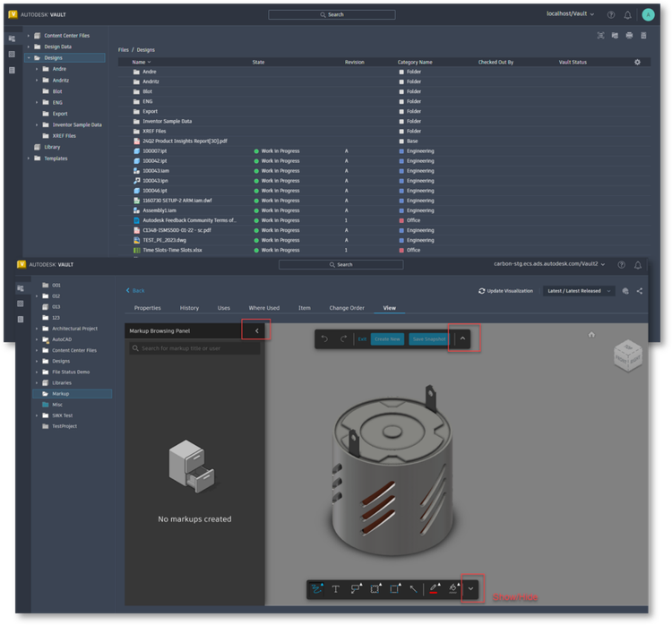The height and width of the screenshot is (625, 672).
Task: Open the localhost/Vault server dropdown
Action: (570, 13)
